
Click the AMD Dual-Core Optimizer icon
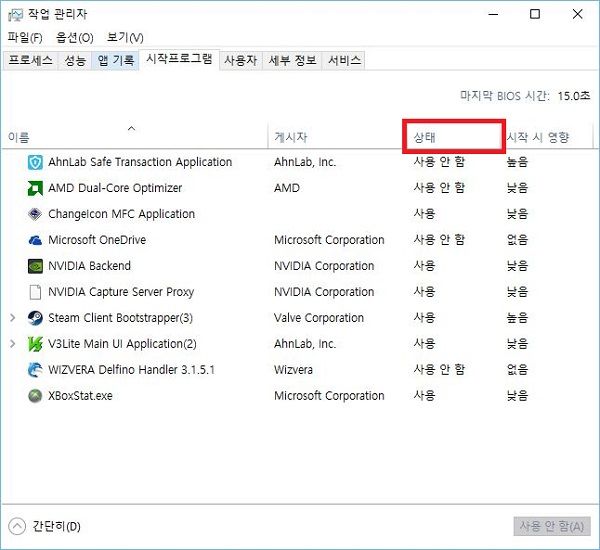[x=35, y=188]
